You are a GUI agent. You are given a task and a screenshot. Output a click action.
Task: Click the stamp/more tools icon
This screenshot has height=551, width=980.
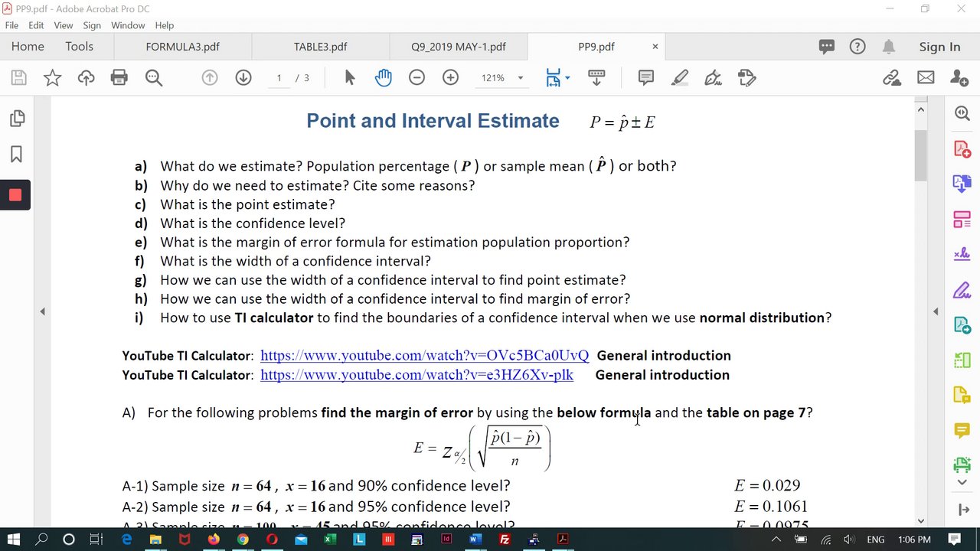point(747,77)
